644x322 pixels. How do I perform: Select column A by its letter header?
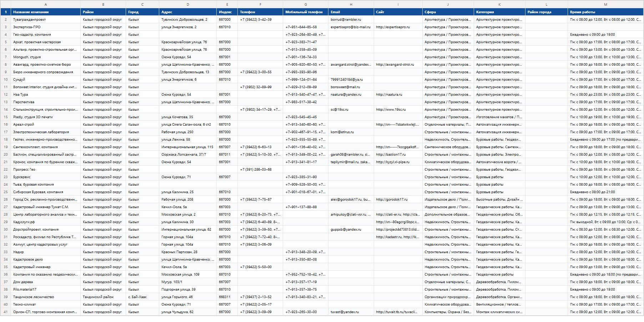tap(46, 4)
